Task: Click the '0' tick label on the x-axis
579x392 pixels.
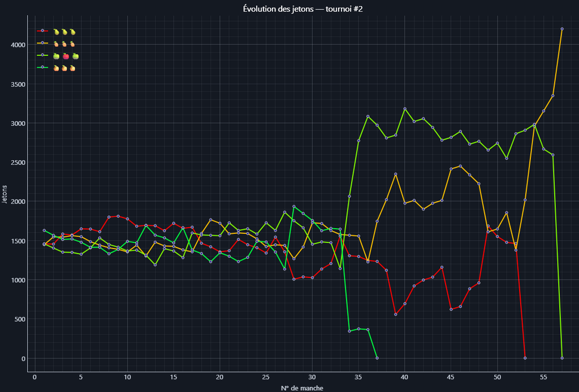Action: coord(34,377)
